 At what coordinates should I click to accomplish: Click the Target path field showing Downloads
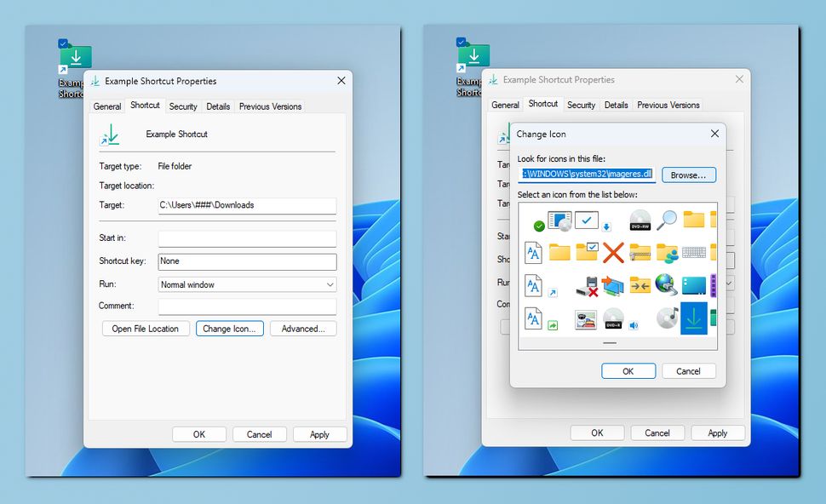[x=247, y=205]
